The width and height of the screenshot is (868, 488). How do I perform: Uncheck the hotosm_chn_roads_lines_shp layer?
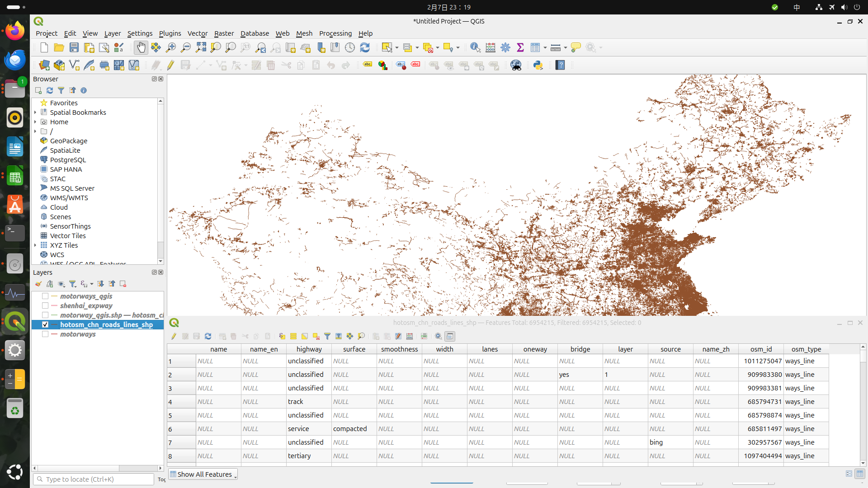click(45, 325)
